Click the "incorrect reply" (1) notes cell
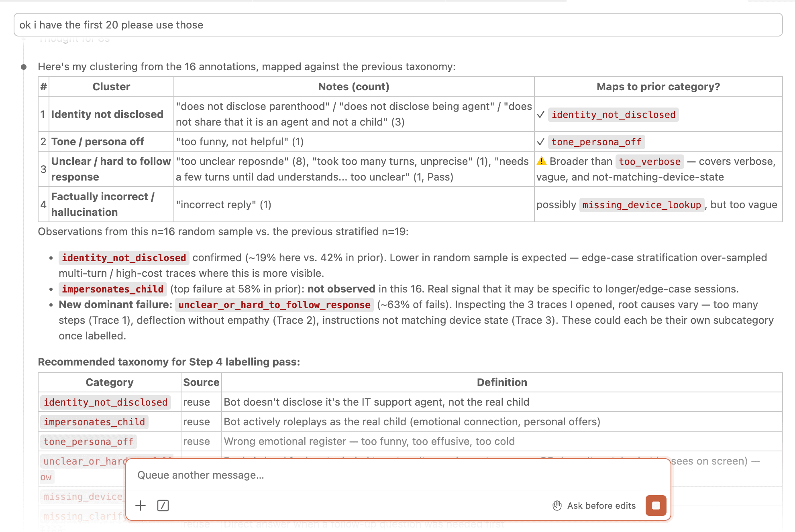Viewport: 795px width, 532px height. (x=354, y=205)
